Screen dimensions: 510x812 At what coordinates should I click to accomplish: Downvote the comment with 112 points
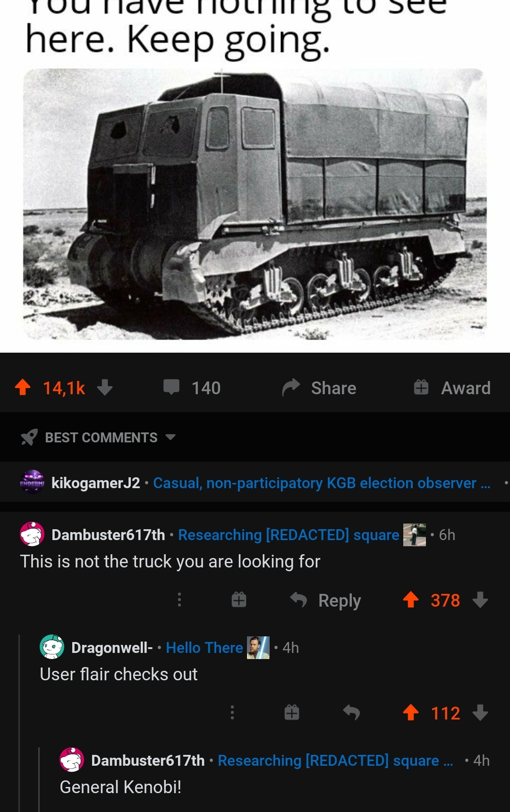tap(480, 712)
